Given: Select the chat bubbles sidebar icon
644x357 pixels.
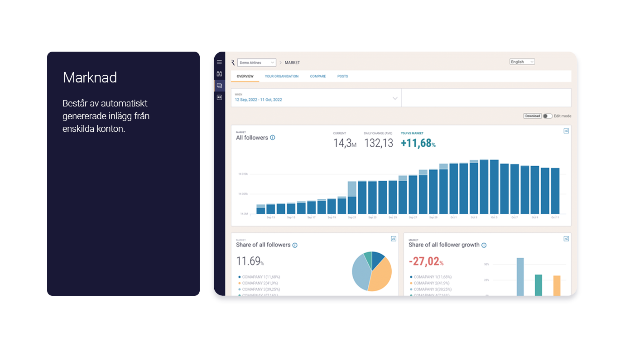Looking at the screenshot, I should [x=219, y=85].
